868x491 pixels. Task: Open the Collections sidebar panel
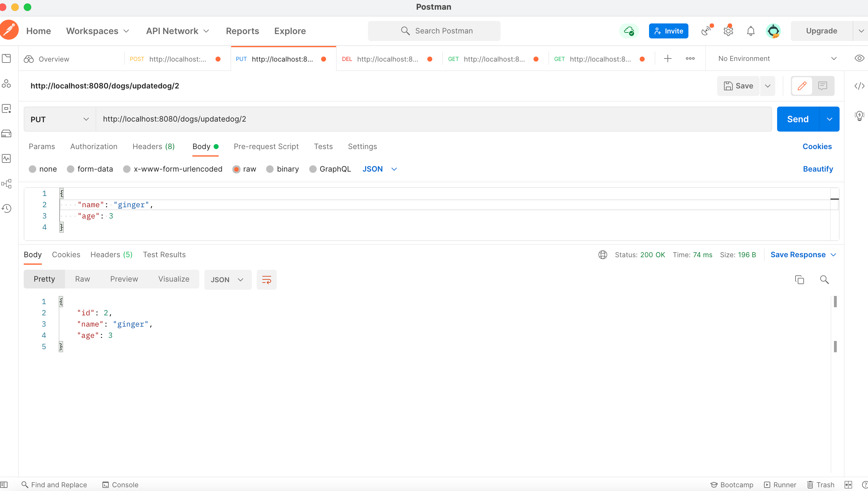6,58
